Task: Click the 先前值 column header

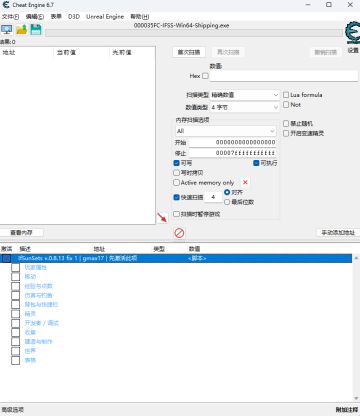Action: click(122, 52)
